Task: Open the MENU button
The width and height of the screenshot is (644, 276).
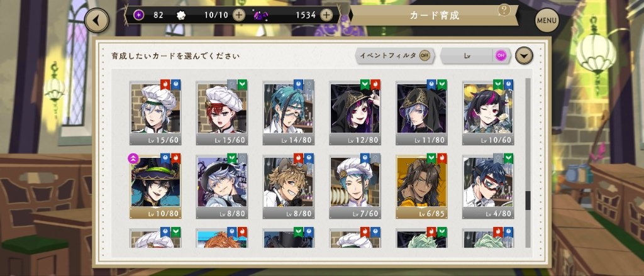Action: pos(547,20)
